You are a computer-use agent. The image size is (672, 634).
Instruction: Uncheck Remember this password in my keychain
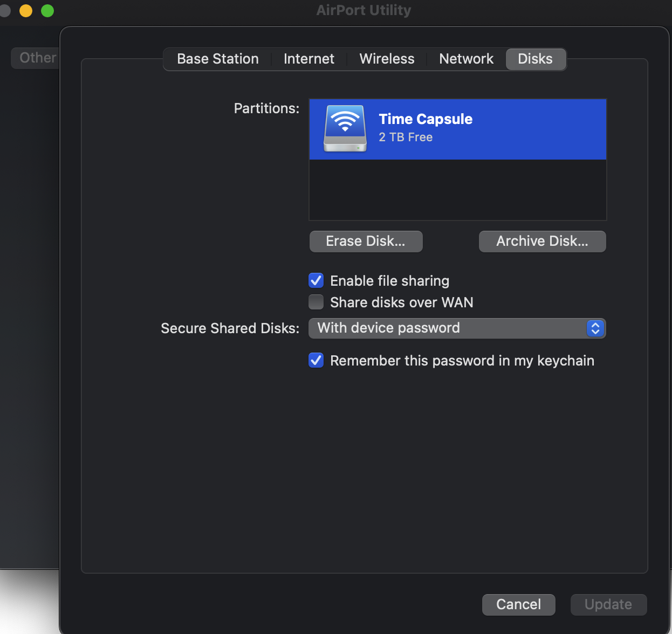tap(316, 360)
